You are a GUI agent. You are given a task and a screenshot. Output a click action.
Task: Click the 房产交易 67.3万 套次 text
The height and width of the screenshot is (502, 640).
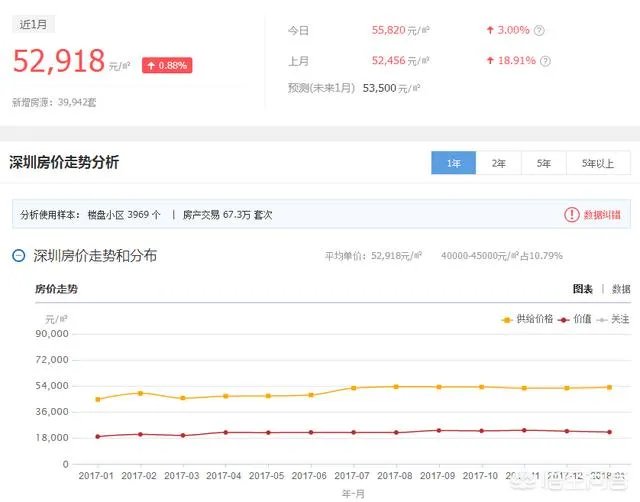pyautogui.click(x=227, y=215)
